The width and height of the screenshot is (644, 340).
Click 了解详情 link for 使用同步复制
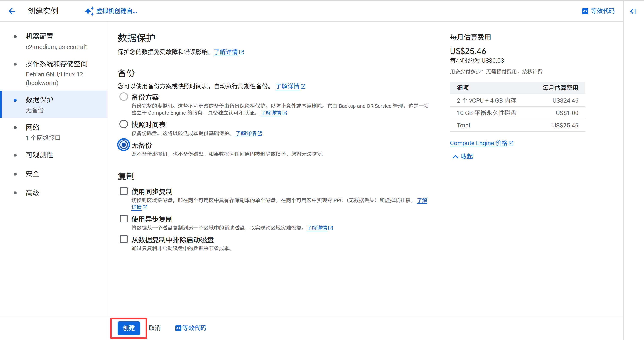(422, 200)
